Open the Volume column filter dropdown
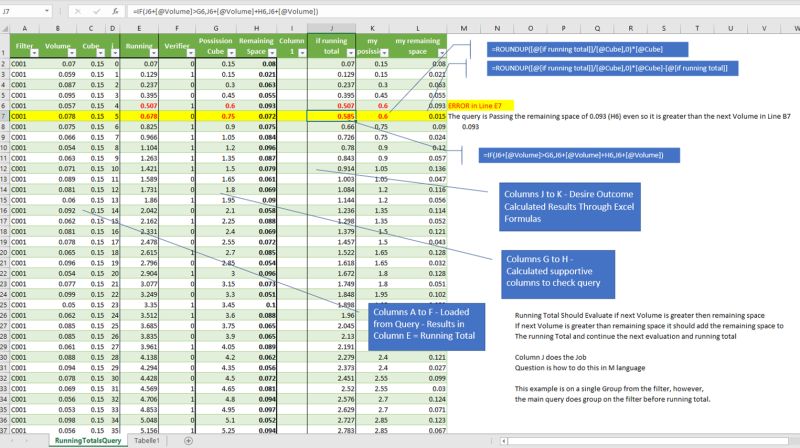Screen dimensions: 800x448 [x=72, y=53]
